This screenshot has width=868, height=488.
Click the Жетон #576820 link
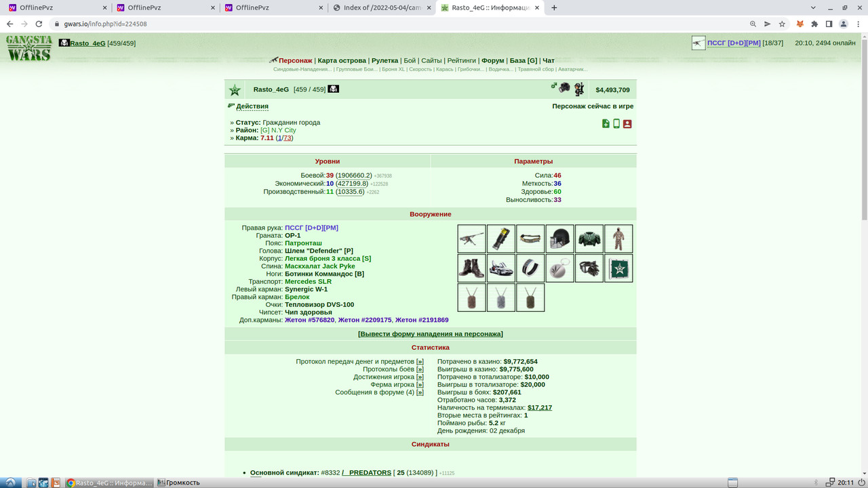[x=309, y=320]
